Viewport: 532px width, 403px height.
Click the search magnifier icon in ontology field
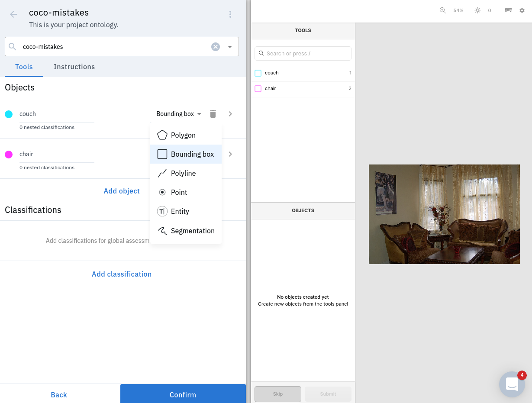(13, 47)
